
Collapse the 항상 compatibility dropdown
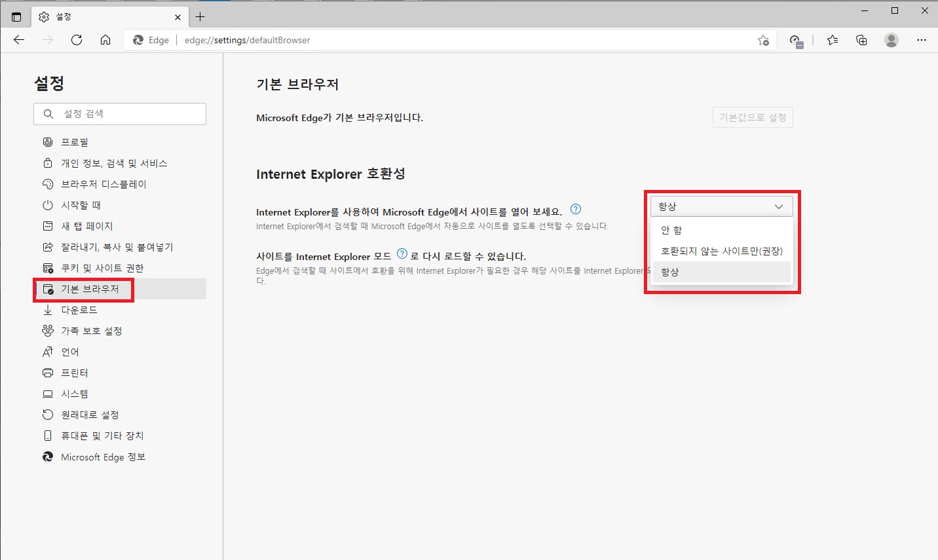pyautogui.click(x=722, y=206)
